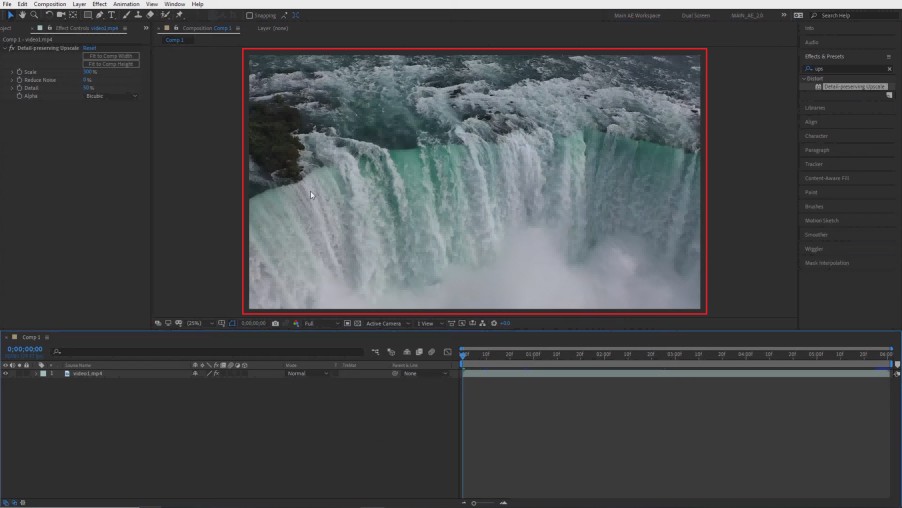Take a snapshot with camera icon
902x508 pixels.
coord(276,323)
